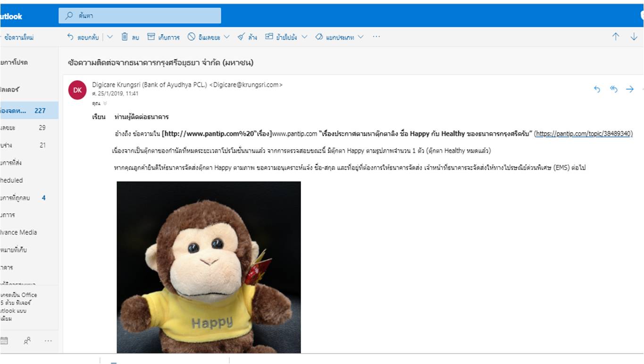Switch to People via bottom contacts icon
The width and height of the screenshot is (644, 364).
click(x=27, y=340)
